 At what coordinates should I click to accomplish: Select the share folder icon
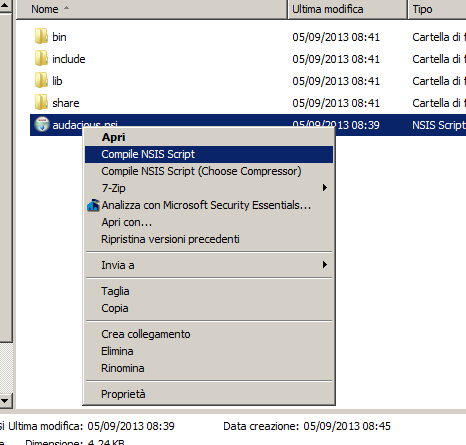click(x=41, y=103)
